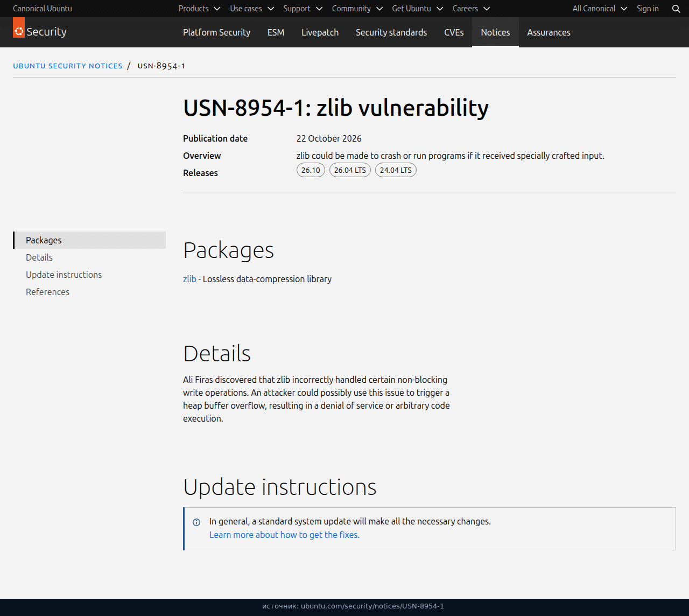Go to Canonical Ubuntu home link
The width and height of the screenshot is (689, 616).
pos(43,9)
